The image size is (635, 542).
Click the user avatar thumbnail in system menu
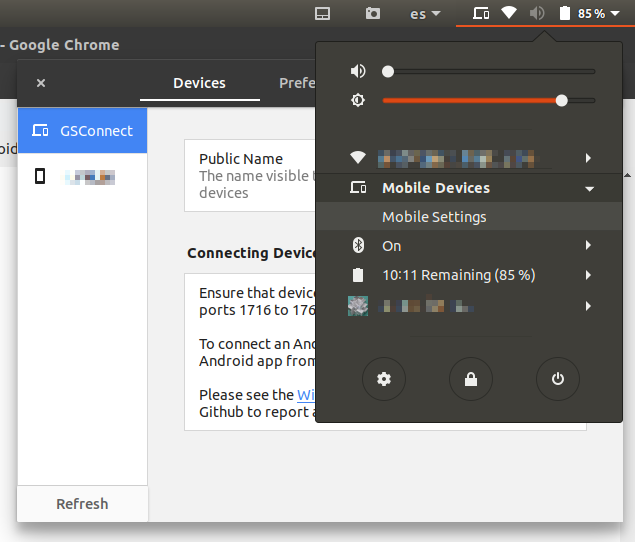pyautogui.click(x=358, y=306)
